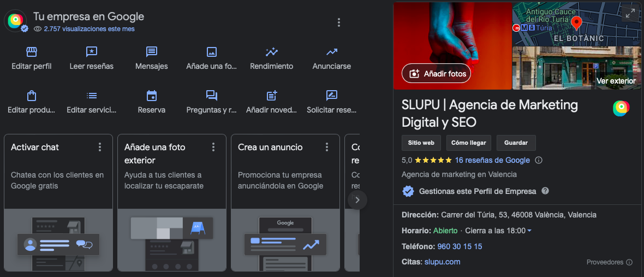The width and height of the screenshot is (644, 277).
Task: Click info icon next to Proveedores
Action: [630, 262]
